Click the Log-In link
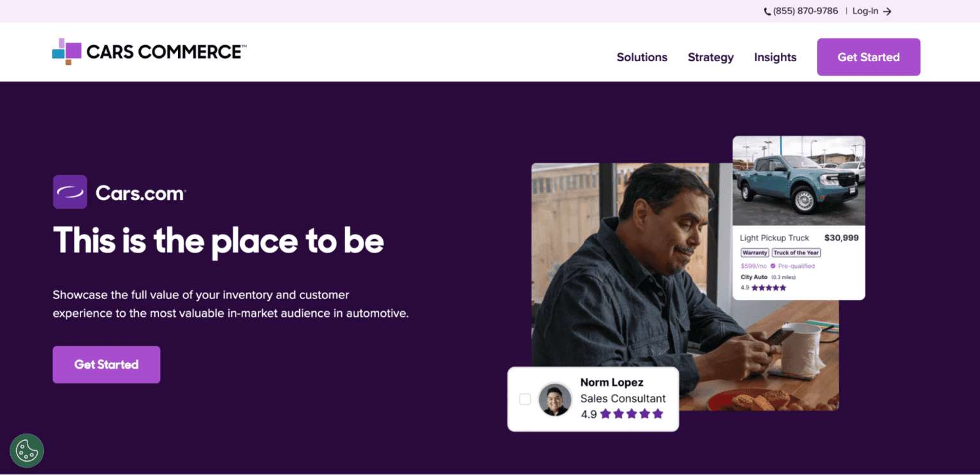The height and width of the screenshot is (475, 980). [x=865, y=11]
